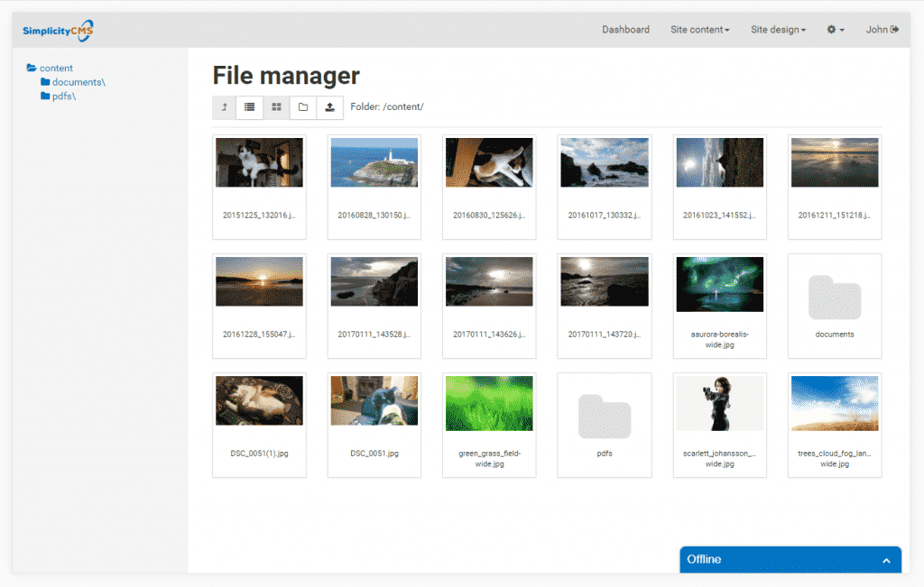Image resolution: width=924 pixels, height=587 pixels.
Task: Open the Site content dropdown
Action: pyautogui.click(x=699, y=29)
